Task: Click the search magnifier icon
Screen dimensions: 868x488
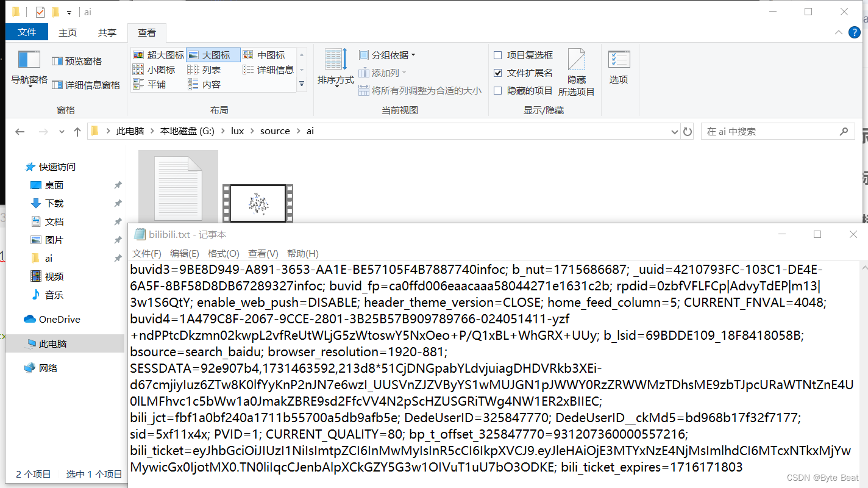Action: [844, 131]
